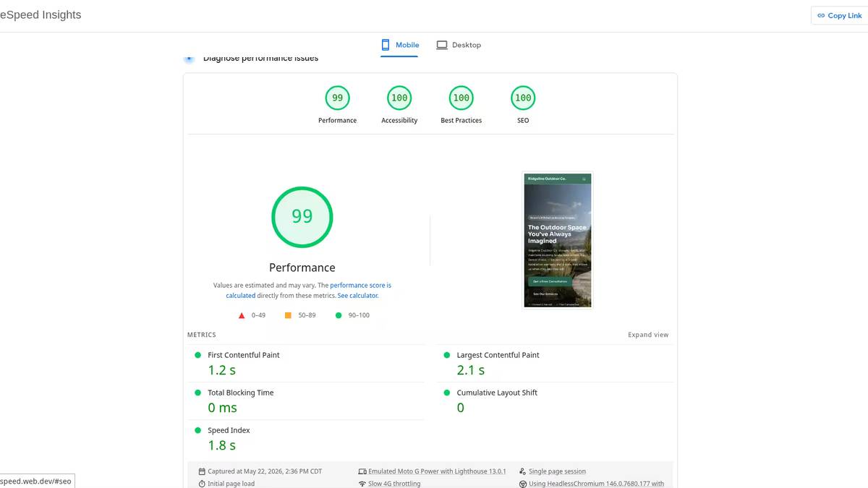Switch to the Desktop tab
This screenshot has width=868, height=488.
(459, 45)
